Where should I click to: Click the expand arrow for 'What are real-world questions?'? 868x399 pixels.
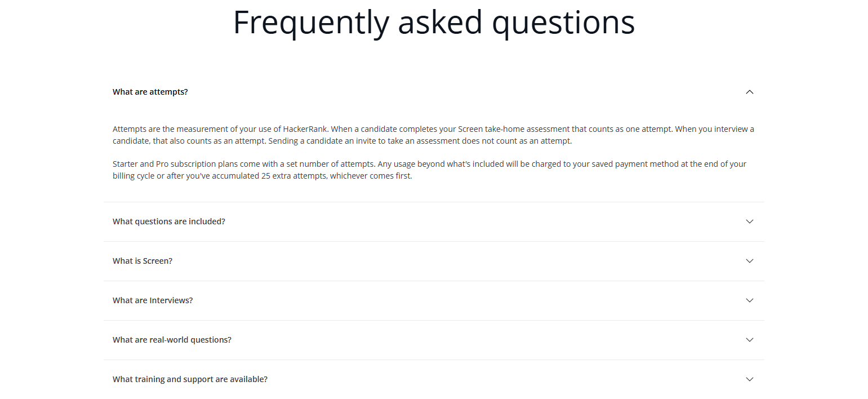(749, 340)
